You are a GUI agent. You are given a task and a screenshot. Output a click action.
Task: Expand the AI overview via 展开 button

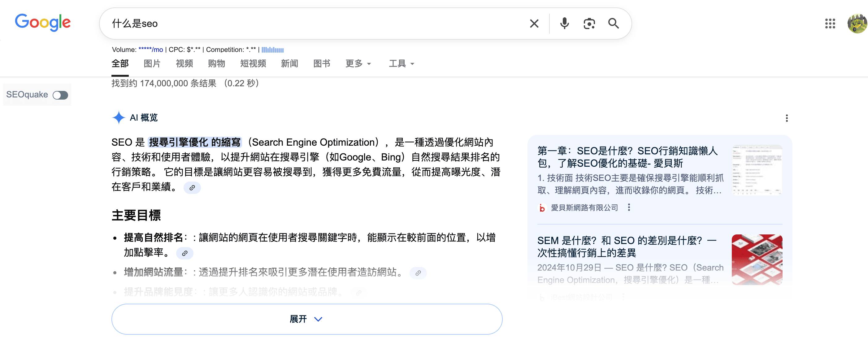(306, 319)
